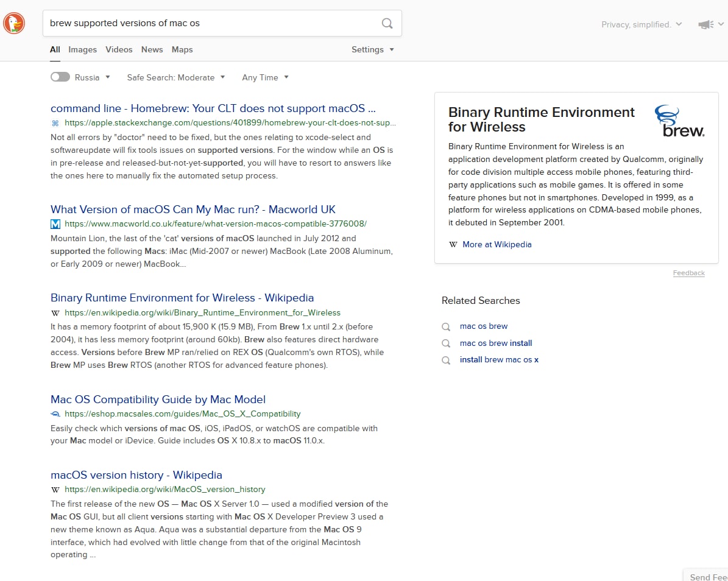728x581 pixels.
Task: Click the megaphone icon in header
Action: click(705, 24)
